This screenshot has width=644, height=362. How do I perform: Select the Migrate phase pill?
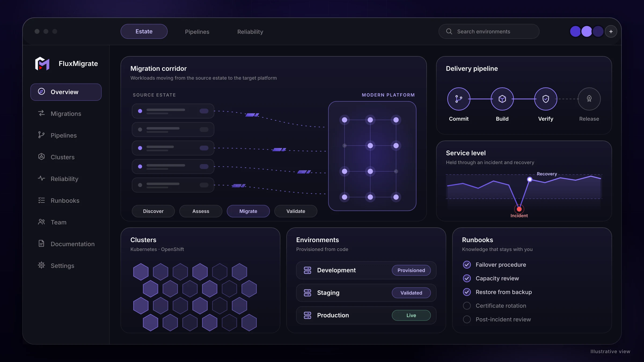coord(248,211)
